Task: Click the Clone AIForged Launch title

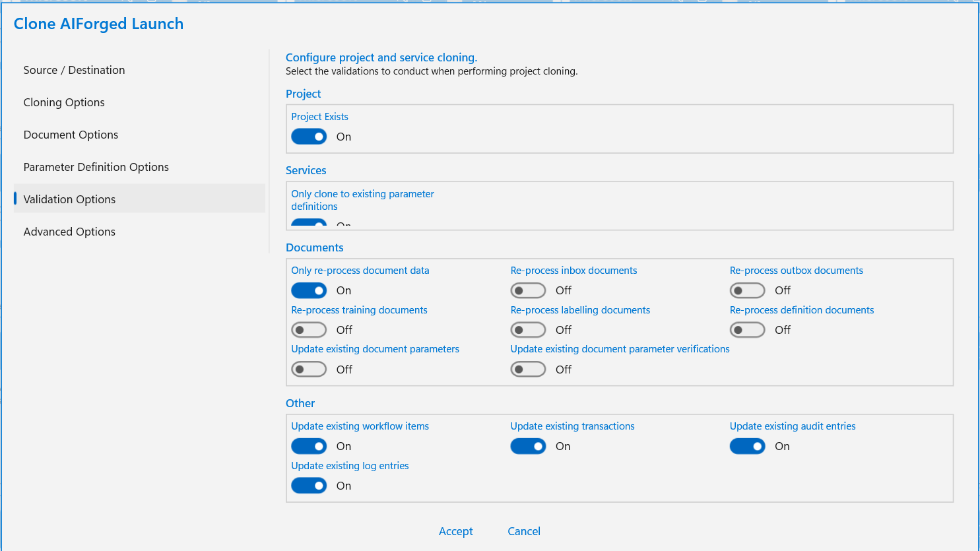Action: click(99, 24)
